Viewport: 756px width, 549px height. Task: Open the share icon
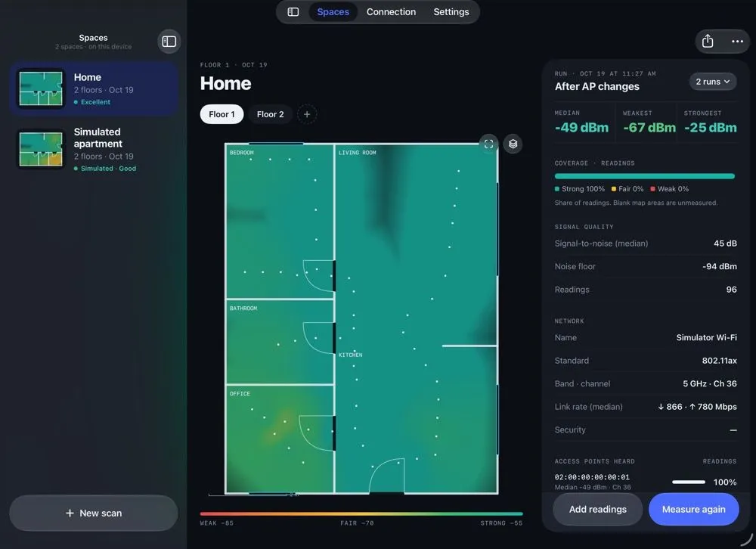tap(708, 41)
